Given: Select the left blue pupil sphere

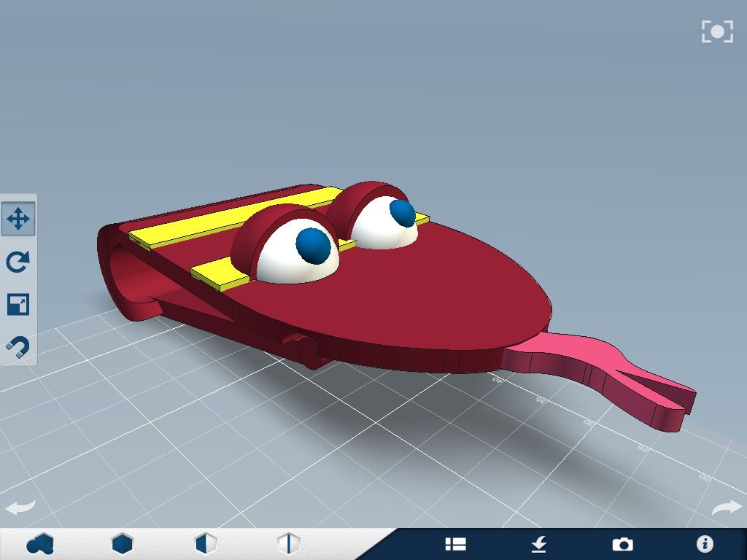Looking at the screenshot, I should (313, 245).
